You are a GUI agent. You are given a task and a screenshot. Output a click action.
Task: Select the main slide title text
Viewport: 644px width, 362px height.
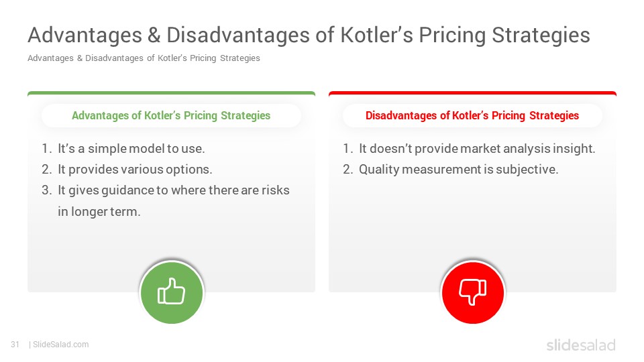tap(309, 35)
